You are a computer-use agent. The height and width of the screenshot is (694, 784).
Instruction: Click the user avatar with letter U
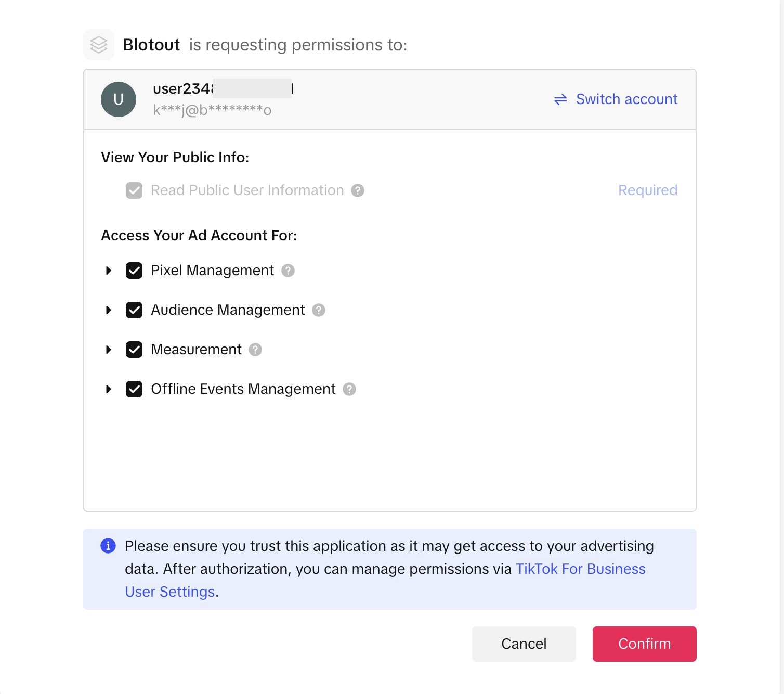tap(119, 99)
